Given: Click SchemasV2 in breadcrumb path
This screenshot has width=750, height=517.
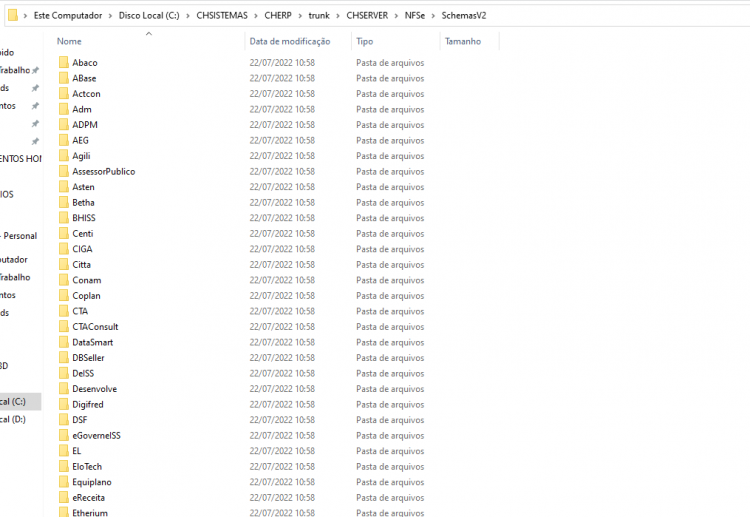Looking at the screenshot, I should coord(463,15).
